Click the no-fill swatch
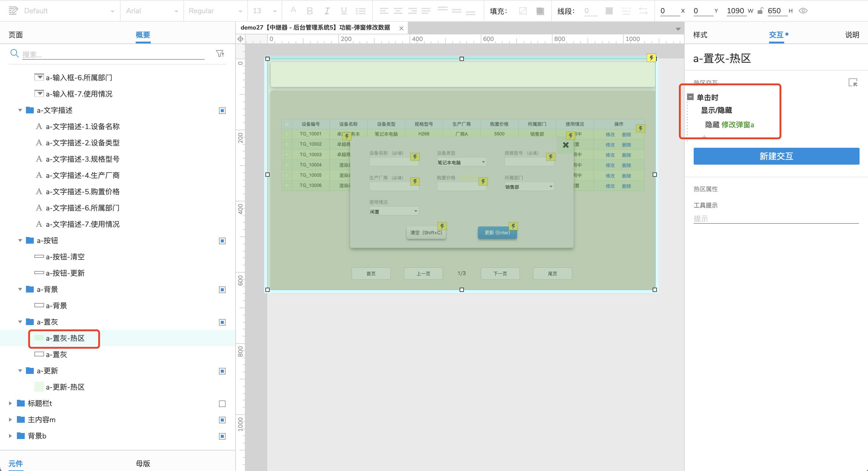This screenshot has height=471, width=868. (x=523, y=11)
